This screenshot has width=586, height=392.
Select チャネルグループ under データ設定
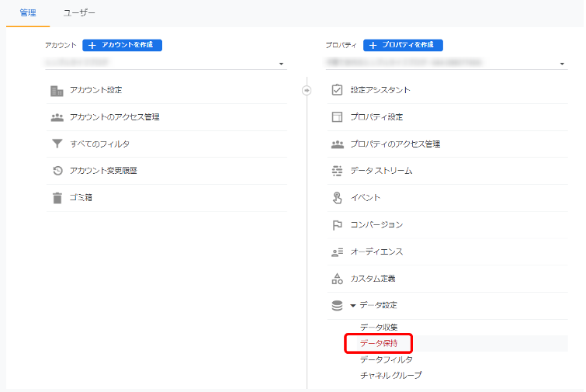[391, 375]
